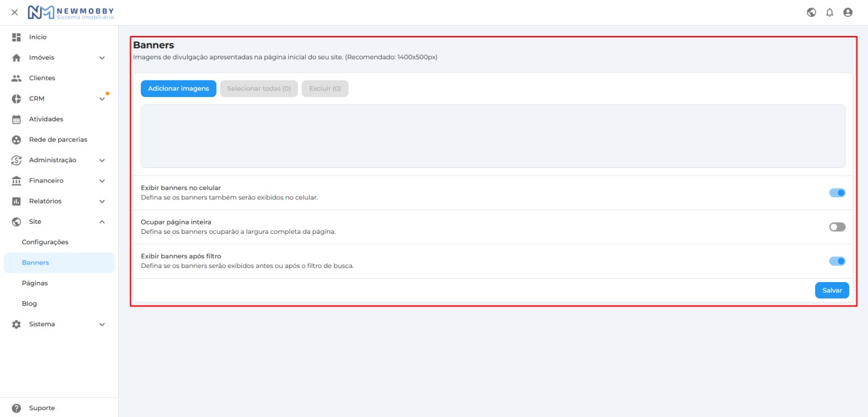Enable Ocupar página inteira toggle
The image size is (868, 417).
pos(837,227)
